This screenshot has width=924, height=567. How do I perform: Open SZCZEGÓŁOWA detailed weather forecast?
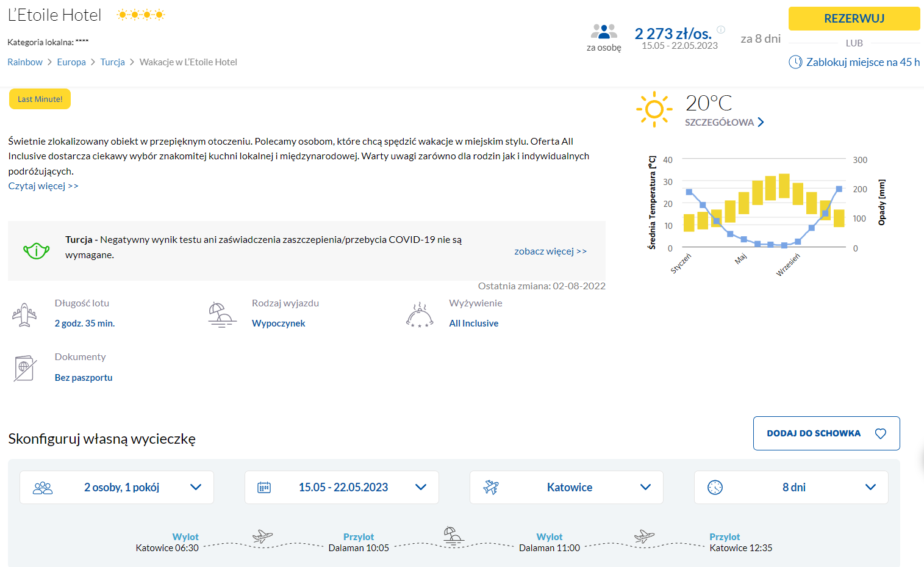coord(724,123)
